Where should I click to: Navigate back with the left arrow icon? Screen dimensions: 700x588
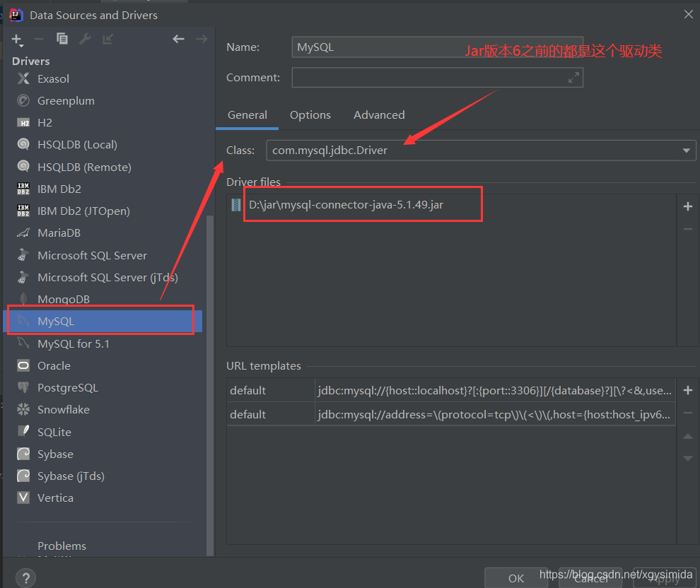coord(179,39)
